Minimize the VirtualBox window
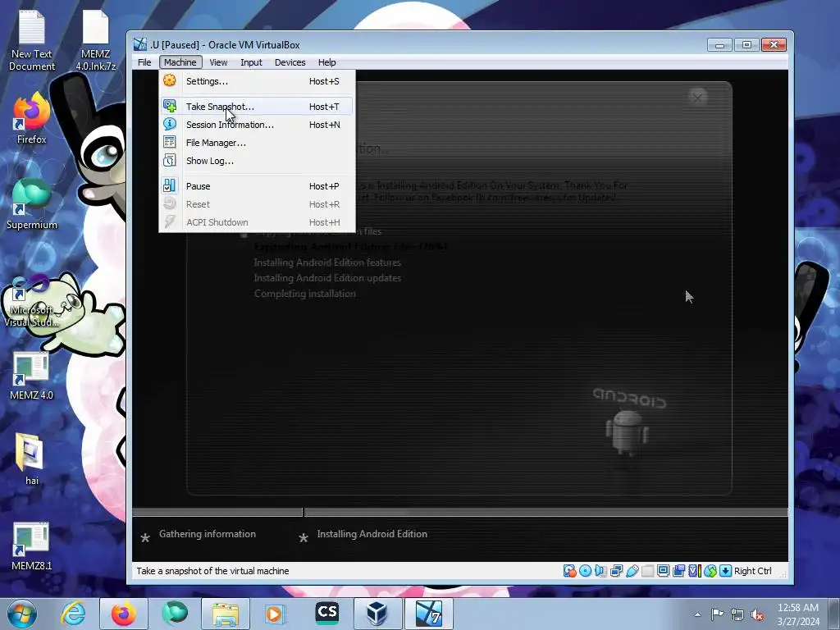Image resolution: width=840 pixels, height=630 pixels. [x=719, y=45]
